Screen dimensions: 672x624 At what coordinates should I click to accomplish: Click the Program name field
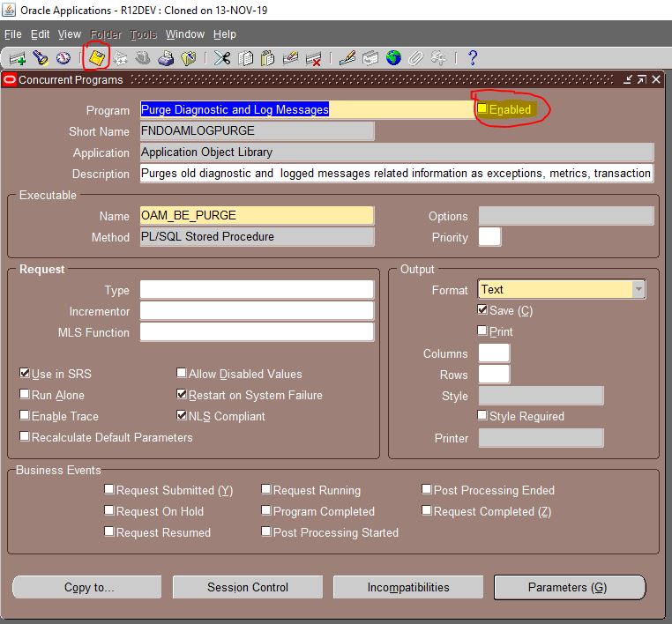point(307,109)
